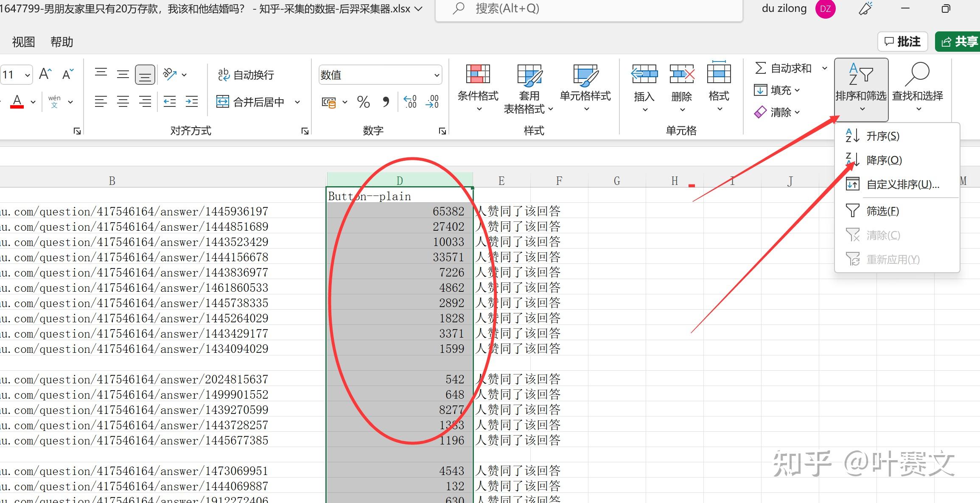Expand the number format combo box
Viewport: 980px width, 503px height.
point(437,75)
